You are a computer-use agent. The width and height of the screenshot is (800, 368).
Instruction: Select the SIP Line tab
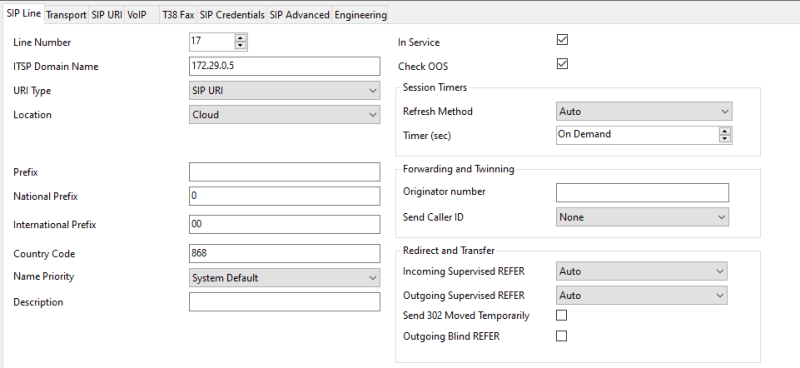pyautogui.click(x=23, y=13)
